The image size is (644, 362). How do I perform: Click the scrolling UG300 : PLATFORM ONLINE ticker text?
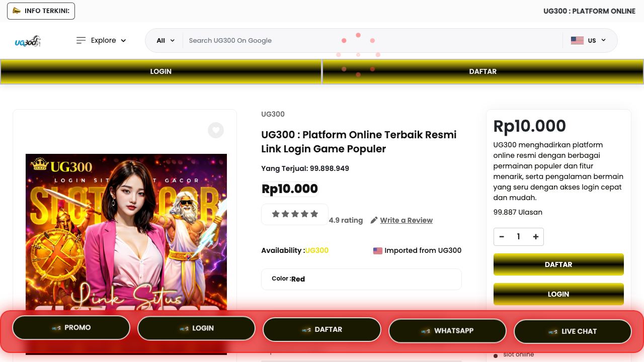[x=589, y=11]
